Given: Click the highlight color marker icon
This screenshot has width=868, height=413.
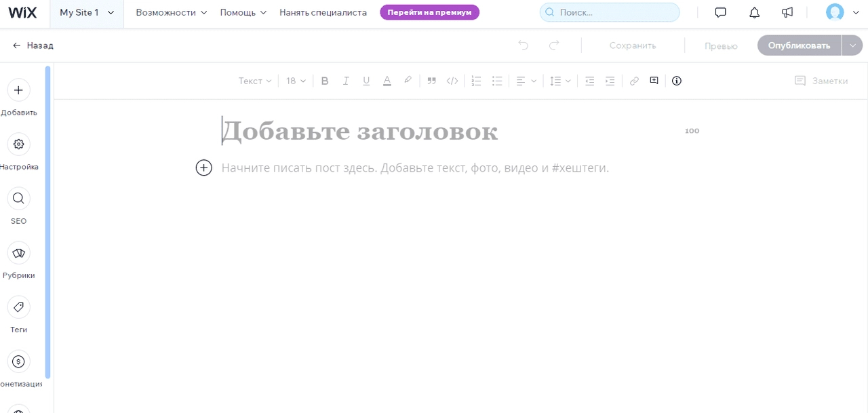Looking at the screenshot, I should pyautogui.click(x=408, y=81).
